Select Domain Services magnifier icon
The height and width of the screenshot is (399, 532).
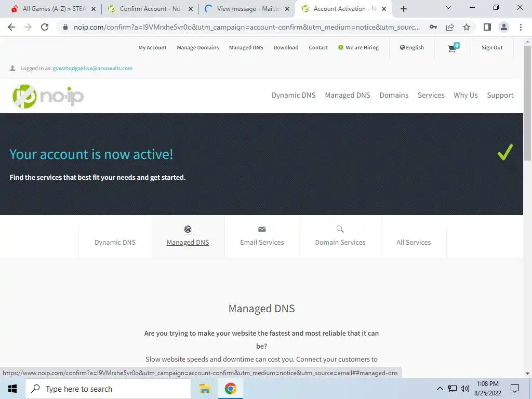tap(340, 229)
